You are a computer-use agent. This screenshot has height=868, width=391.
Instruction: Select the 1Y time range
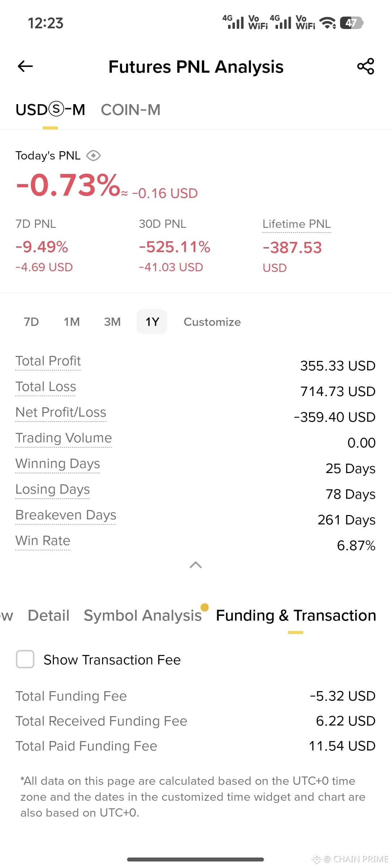152,322
